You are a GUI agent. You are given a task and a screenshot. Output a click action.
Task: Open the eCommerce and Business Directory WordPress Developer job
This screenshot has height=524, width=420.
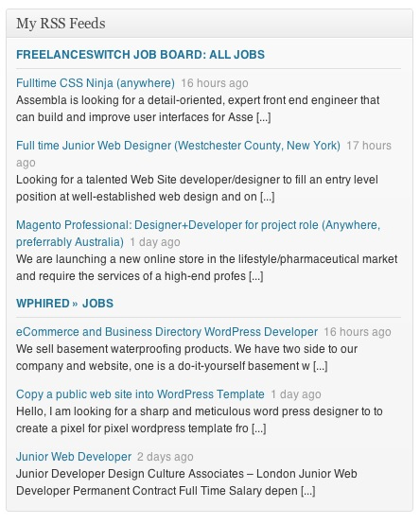(166, 332)
